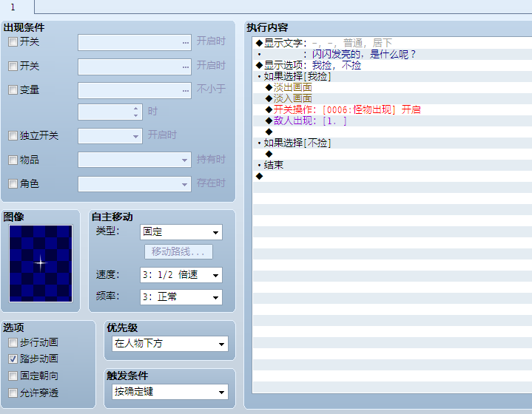Enable the 角色 condition checkbox
Image resolution: width=532 pixels, height=414 pixels.
tap(13, 184)
